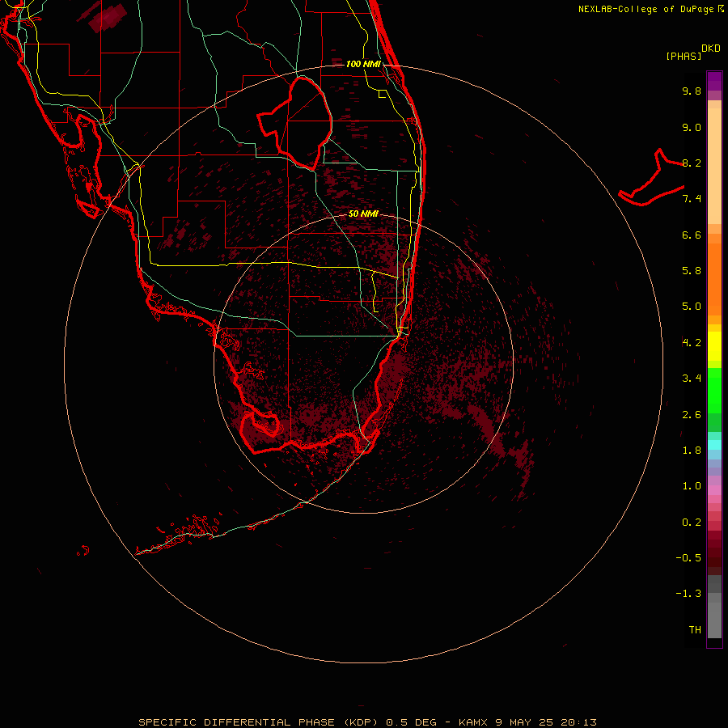Pick the purple band at the color bar top

coord(714,81)
